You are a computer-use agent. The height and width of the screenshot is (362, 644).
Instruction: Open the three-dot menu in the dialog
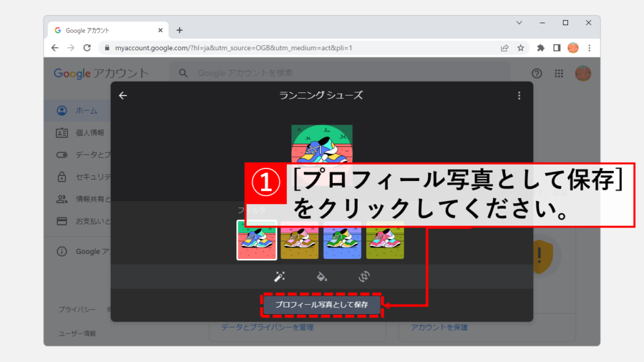point(519,96)
